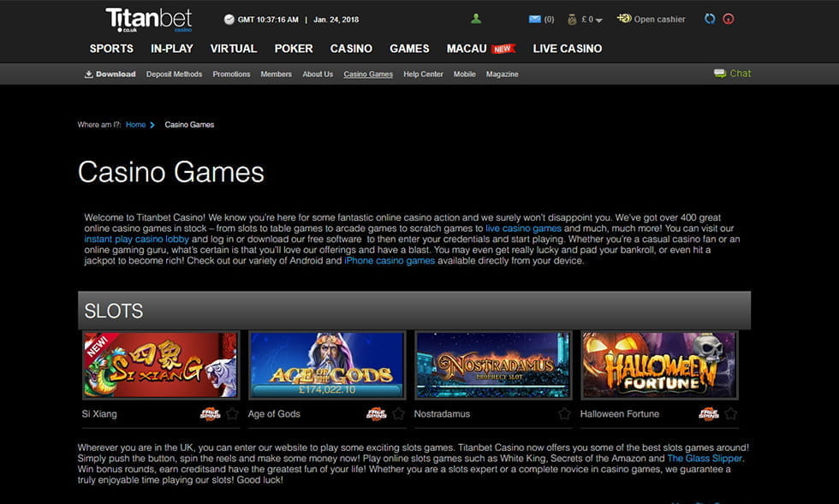Image resolution: width=839 pixels, height=504 pixels.
Task: Click Free Spins badge for Age of Gods
Action: (376, 413)
